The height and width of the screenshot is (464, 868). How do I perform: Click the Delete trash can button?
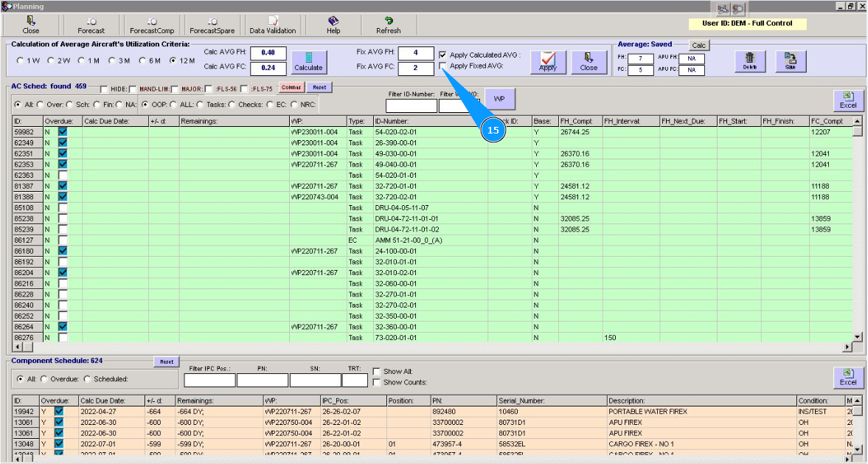749,61
